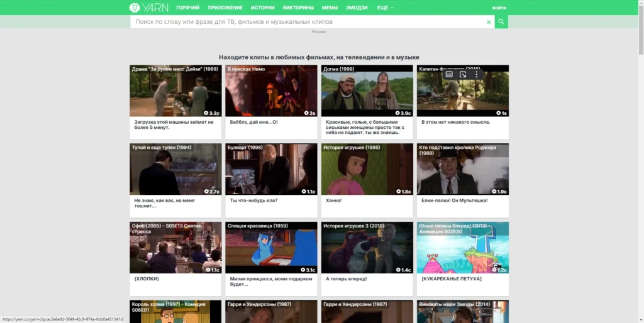The height and width of the screenshot is (323, 644).
Task: Click caption 'Елки-палки! Он Мультяшка!'
Action: (455, 200)
